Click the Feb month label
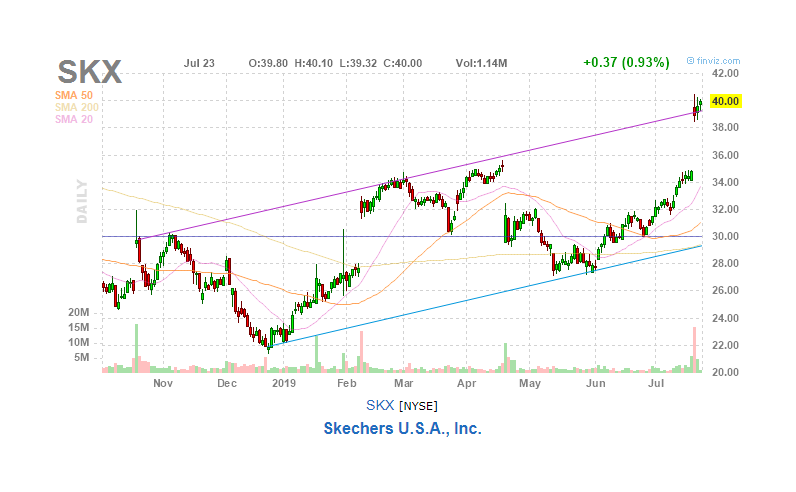 coord(347,383)
